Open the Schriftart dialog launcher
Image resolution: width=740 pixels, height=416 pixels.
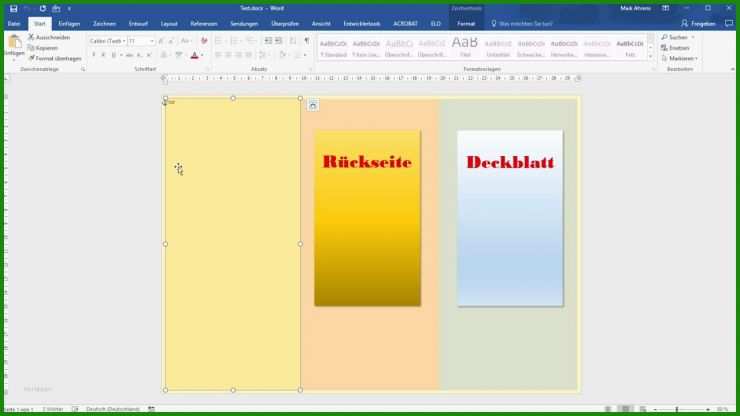click(x=207, y=69)
